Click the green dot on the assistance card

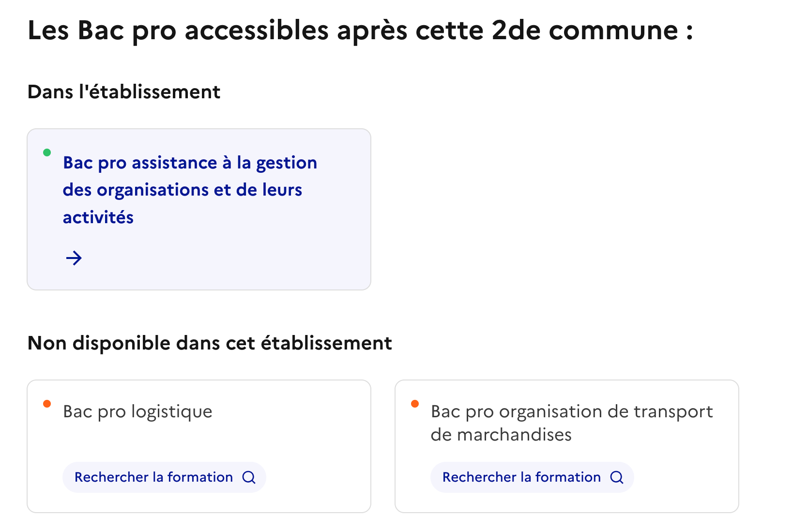[x=47, y=152]
